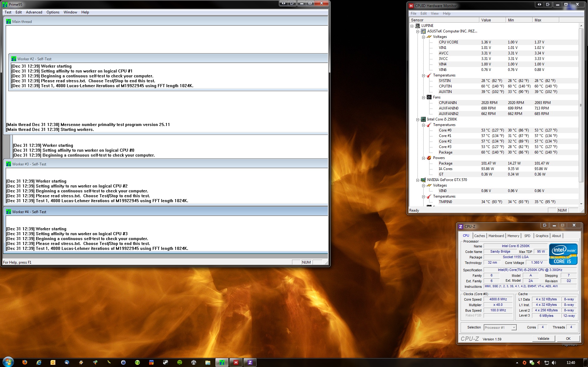Open the View menu in HWMonitor
The width and height of the screenshot is (588, 367).
pyautogui.click(x=435, y=13)
